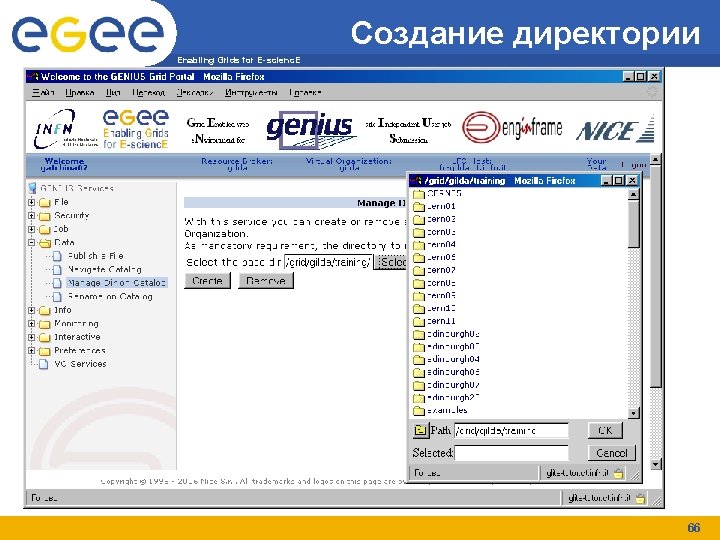Open the Navigate Catalog link

(x=105, y=270)
